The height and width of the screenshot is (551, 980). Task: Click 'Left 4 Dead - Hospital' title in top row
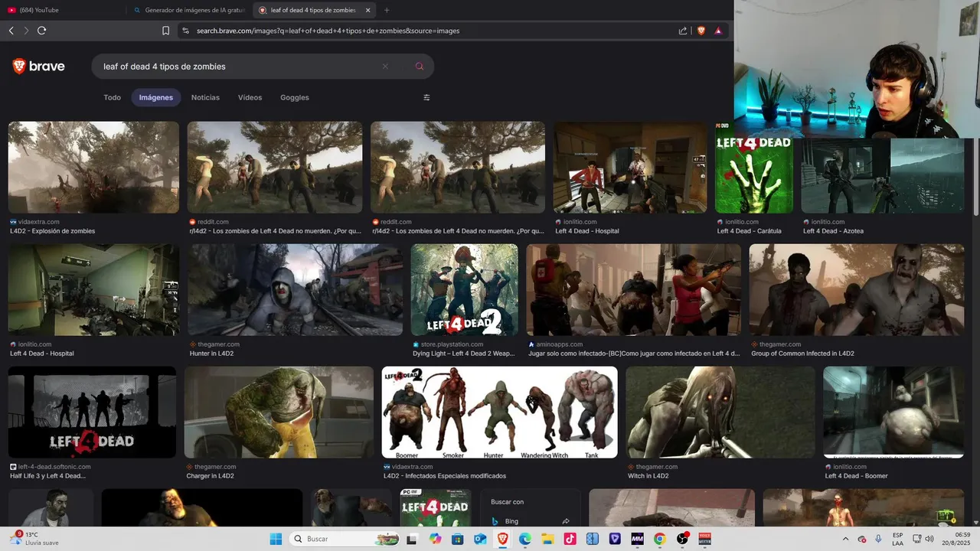587,231
